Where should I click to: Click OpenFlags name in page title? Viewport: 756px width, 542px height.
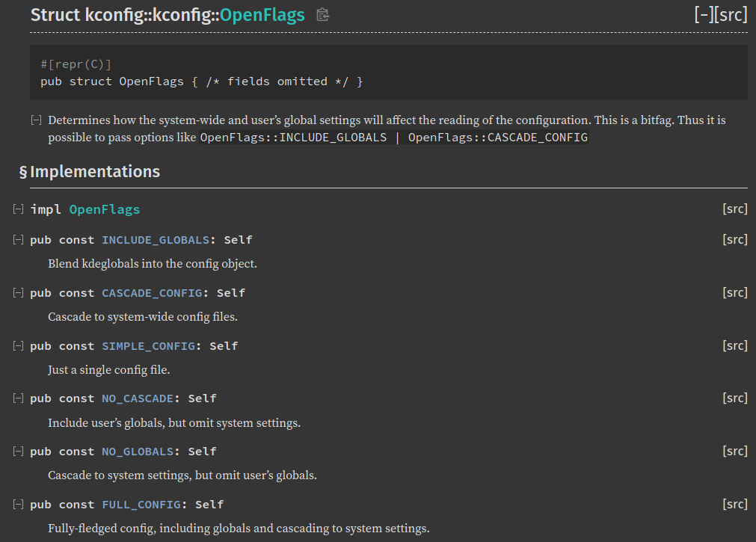click(x=262, y=15)
